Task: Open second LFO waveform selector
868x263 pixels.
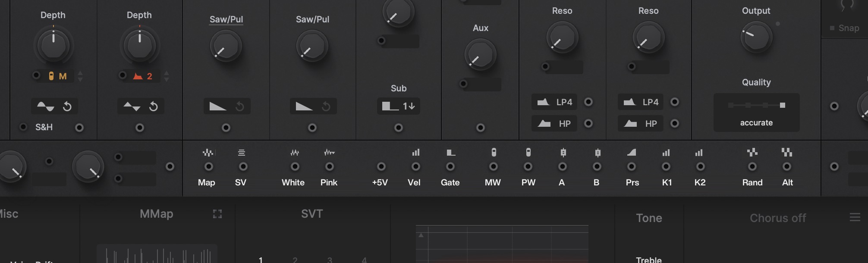Action: click(x=132, y=106)
